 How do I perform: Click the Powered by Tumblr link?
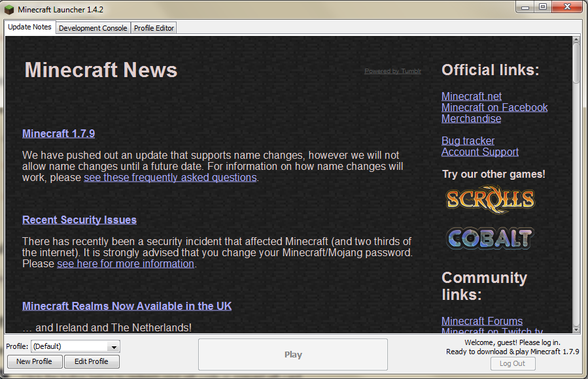(392, 71)
